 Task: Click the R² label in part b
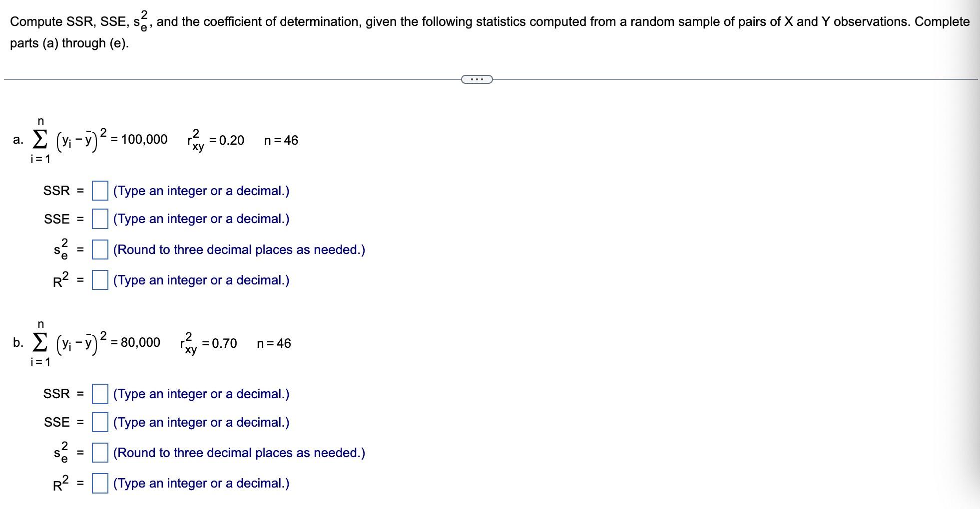60,484
